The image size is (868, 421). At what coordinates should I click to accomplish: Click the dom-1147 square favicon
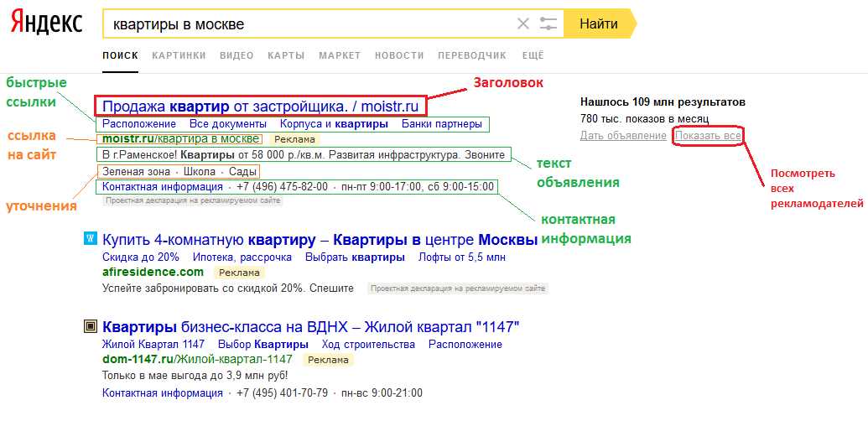coord(91,326)
